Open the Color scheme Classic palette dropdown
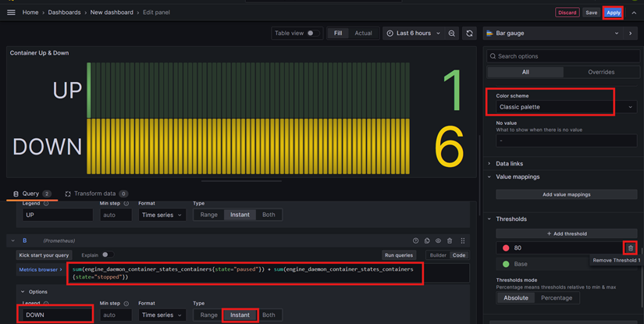The image size is (644, 324). 567,107
